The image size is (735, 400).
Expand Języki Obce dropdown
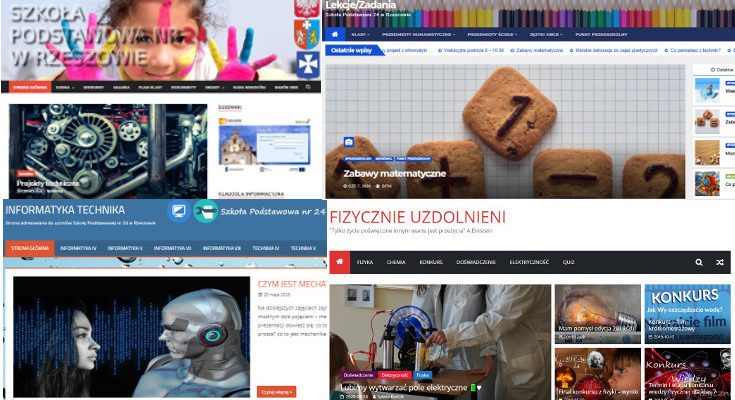(x=546, y=35)
